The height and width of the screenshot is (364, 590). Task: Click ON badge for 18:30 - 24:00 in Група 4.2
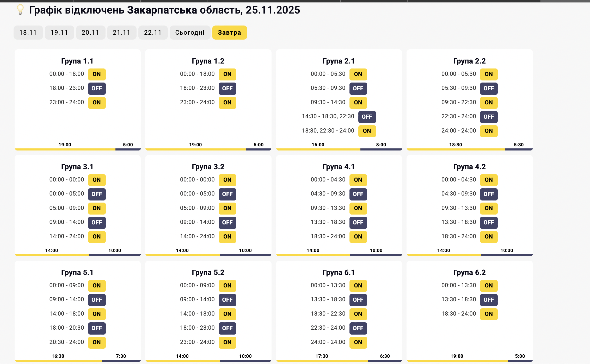(x=489, y=237)
